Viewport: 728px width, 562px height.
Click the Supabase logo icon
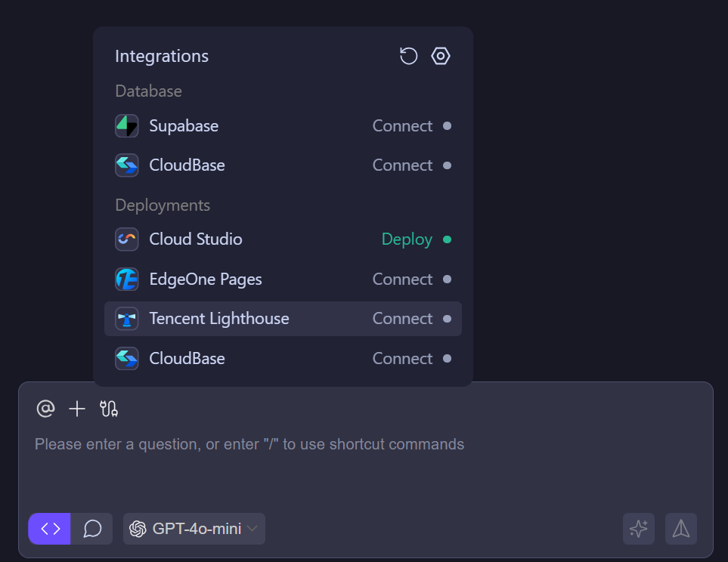point(126,126)
